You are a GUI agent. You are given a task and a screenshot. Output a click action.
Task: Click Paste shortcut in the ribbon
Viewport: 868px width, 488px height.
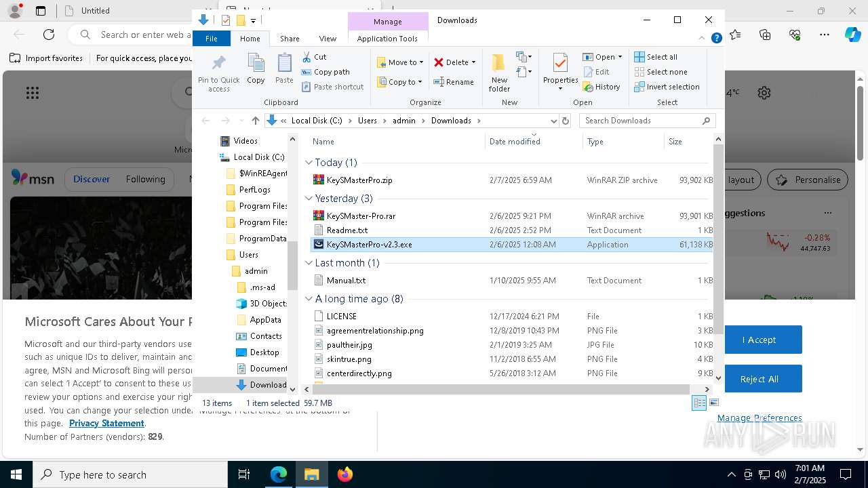pos(332,87)
